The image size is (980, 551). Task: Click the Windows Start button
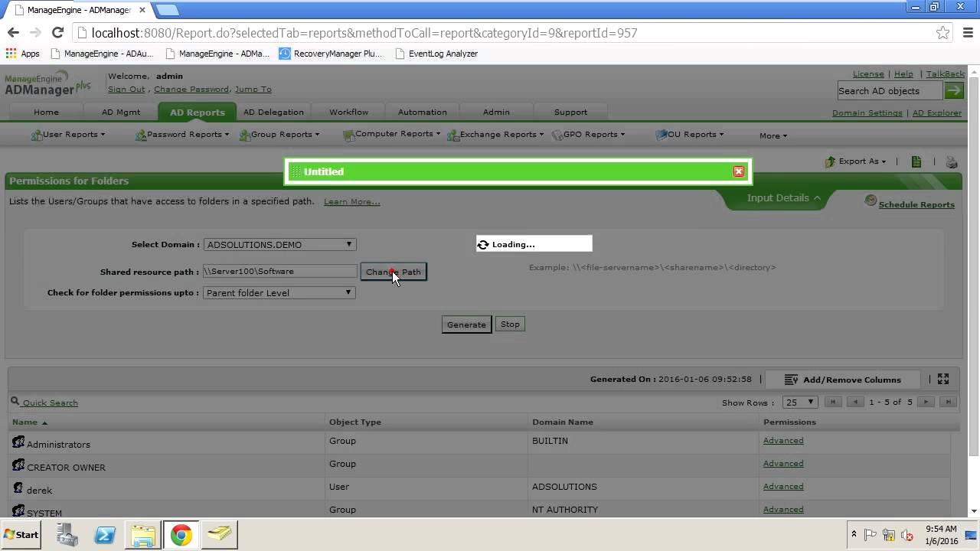click(x=21, y=535)
